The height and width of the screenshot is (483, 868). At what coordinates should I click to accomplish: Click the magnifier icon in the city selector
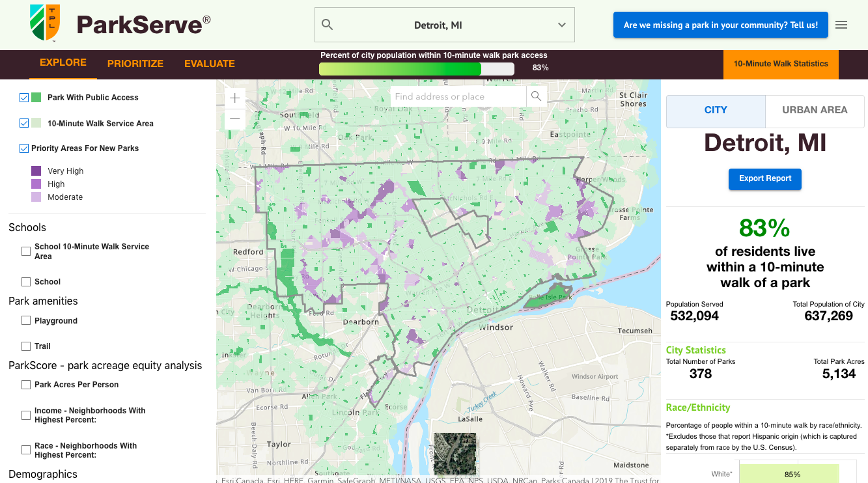point(327,24)
